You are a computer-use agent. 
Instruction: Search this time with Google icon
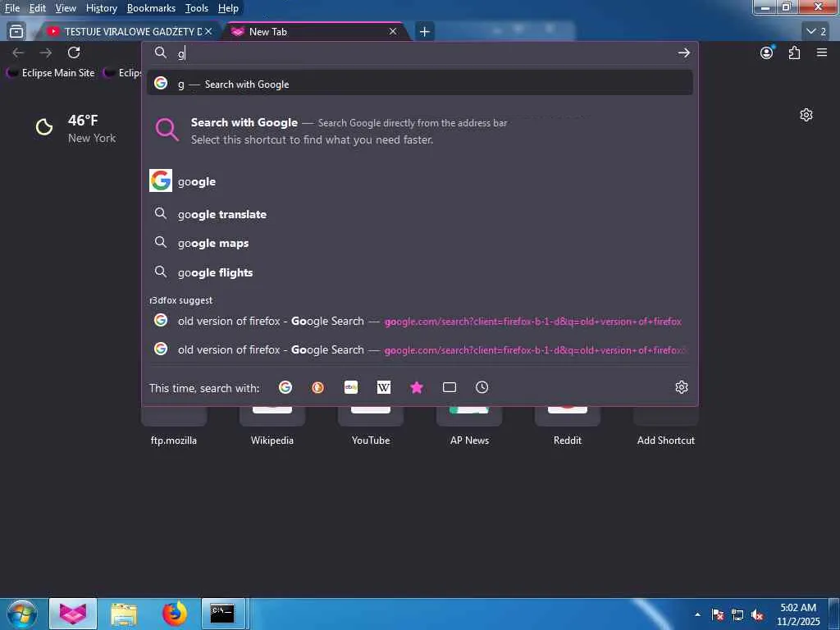coord(285,387)
